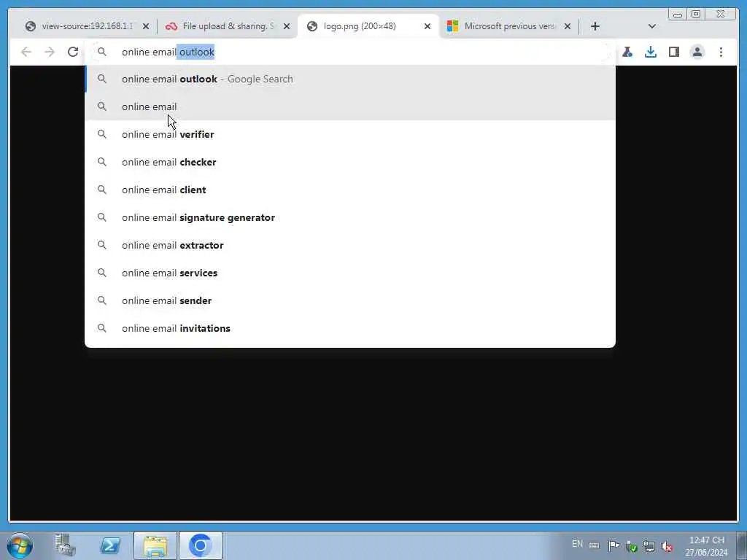Open the on-screen keyboard tray icon
This screenshot has width=747, height=560.
[x=594, y=545]
